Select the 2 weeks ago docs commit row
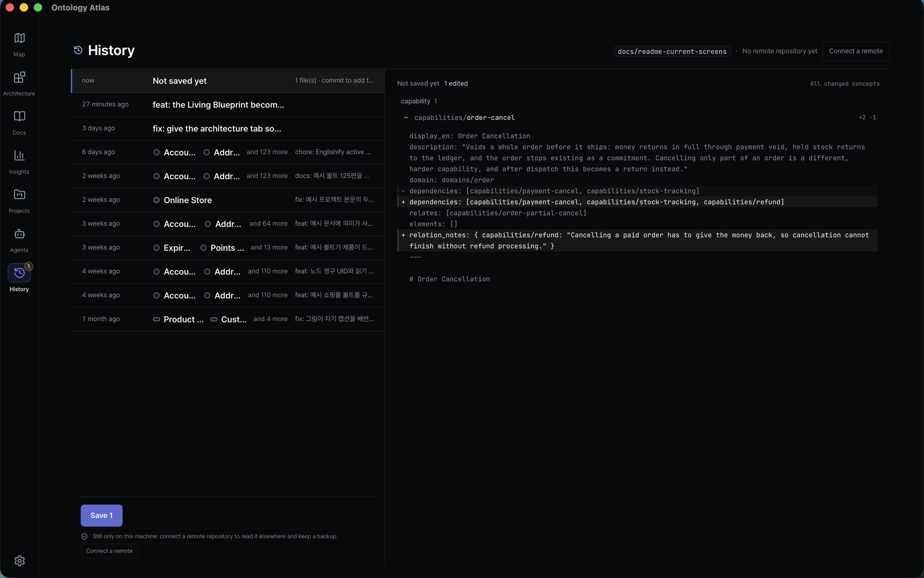 pos(228,176)
